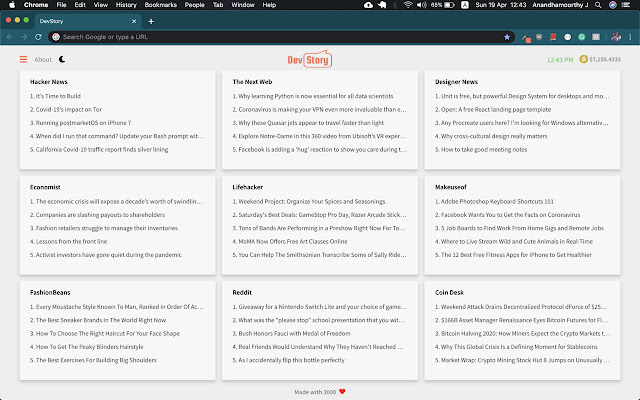Click the green 12:43 PM clock
The width and height of the screenshot is (640, 400).
pos(560,60)
